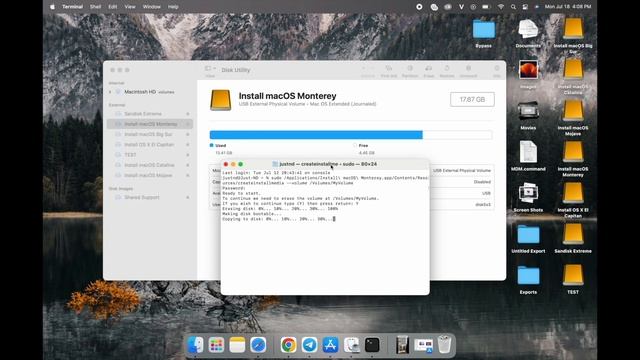Image resolution: width=640 pixels, height=360 pixels.
Task: Open Safari from the Dock
Action: (258, 345)
